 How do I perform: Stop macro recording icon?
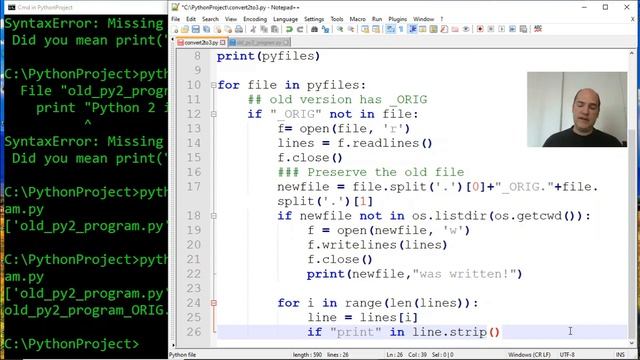tap(491, 29)
